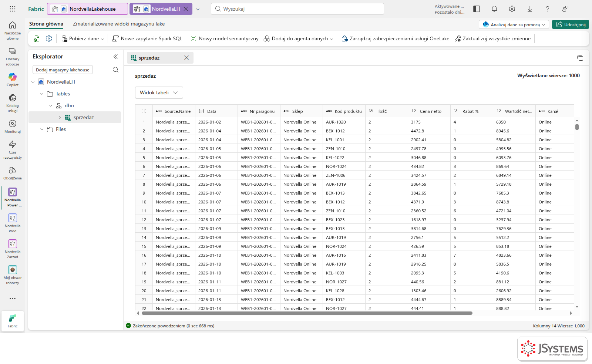Select the Nordvella Zarzad workspace icon

point(13,249)
